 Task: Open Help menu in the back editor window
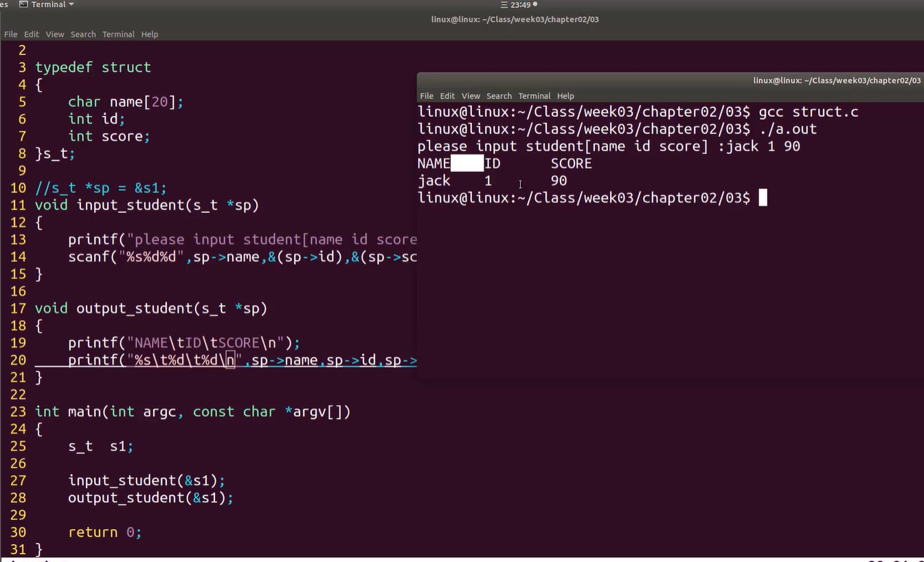click(150, 34)
